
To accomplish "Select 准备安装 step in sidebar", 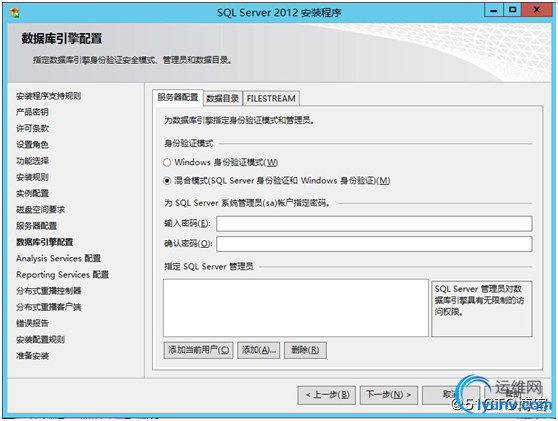I will point(32,356).
